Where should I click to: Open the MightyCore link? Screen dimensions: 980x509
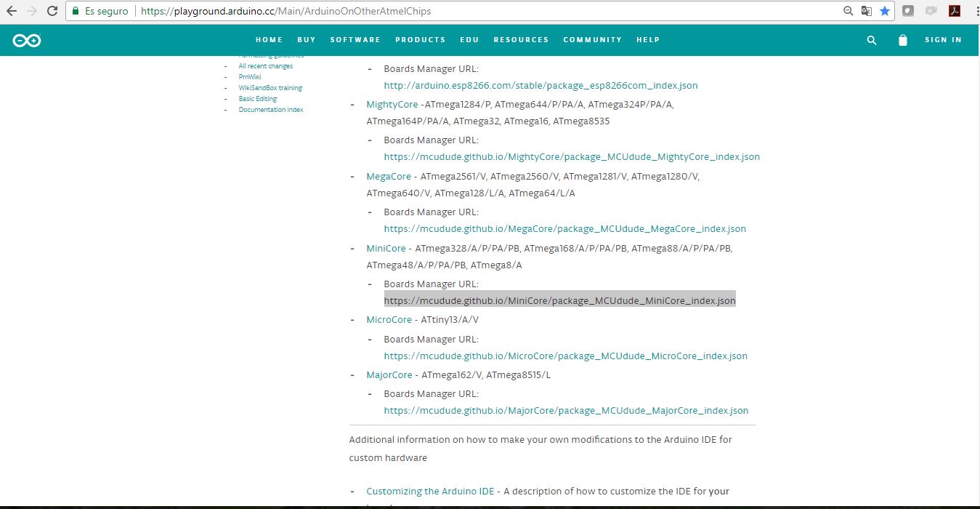click(392, 105)
